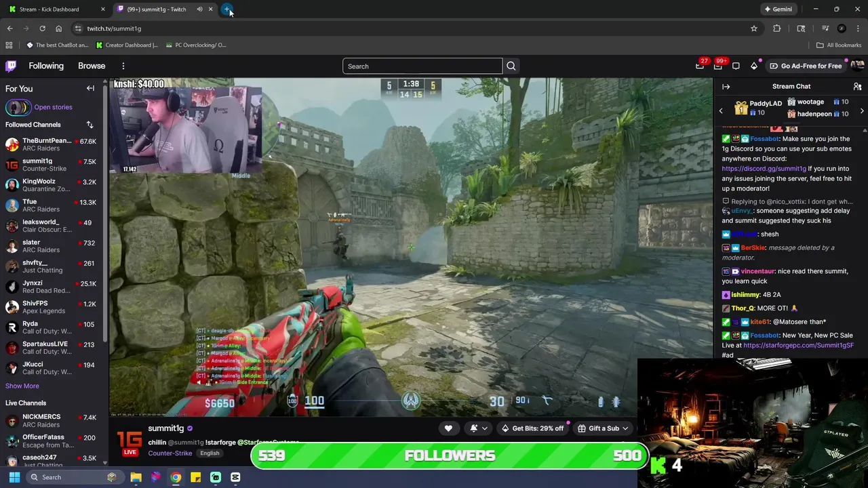
Task: Collapse the For You sidebar
Action: (90, 88)
